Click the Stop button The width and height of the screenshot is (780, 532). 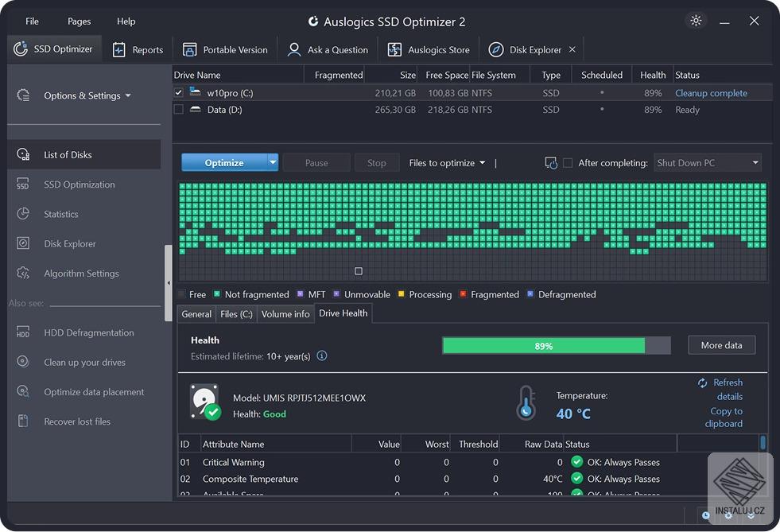point(377,163)
